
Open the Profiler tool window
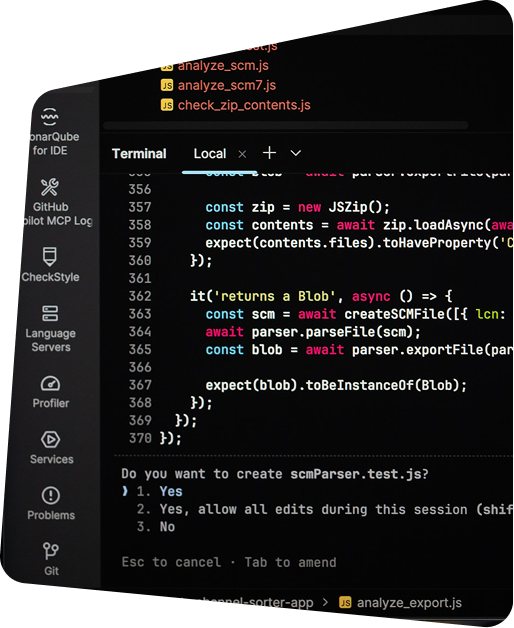(51, 392)
